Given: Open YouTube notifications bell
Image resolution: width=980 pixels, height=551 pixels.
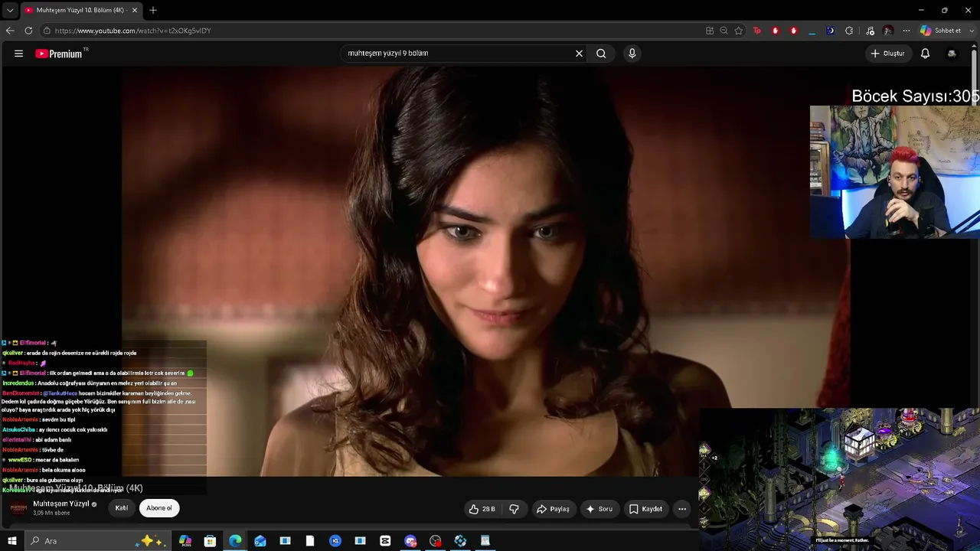Looking at the screenshot, I should click(925, 54).
